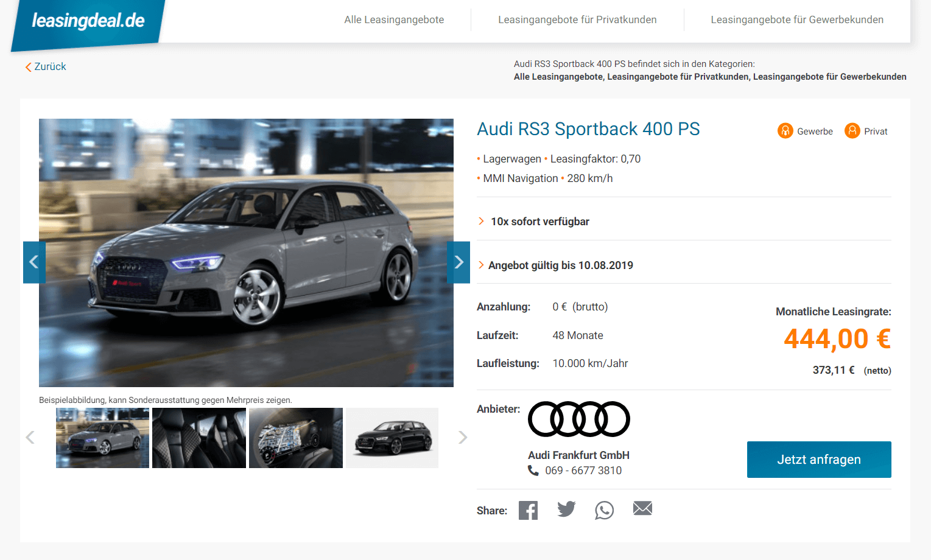Open Leasingangebote für Gewerbekunden menu item
This screenshot has width=931, height=560.
pos(797,19)
